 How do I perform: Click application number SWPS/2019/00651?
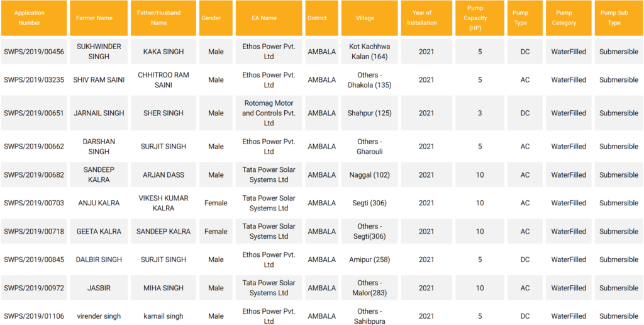pyautogui.click(x=34, y=113)
